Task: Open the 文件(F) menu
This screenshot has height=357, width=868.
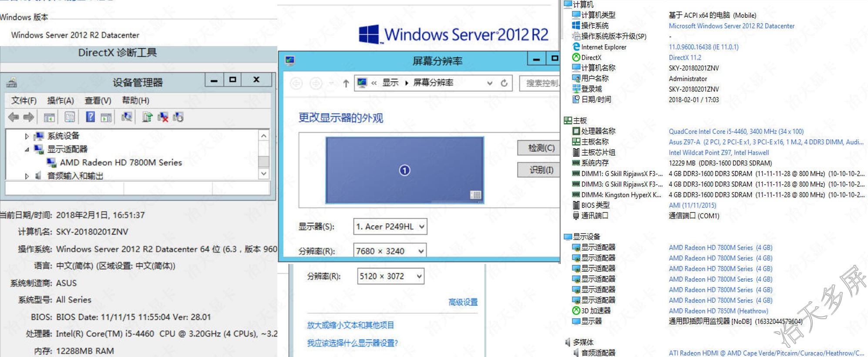Action: pos(24,100)
